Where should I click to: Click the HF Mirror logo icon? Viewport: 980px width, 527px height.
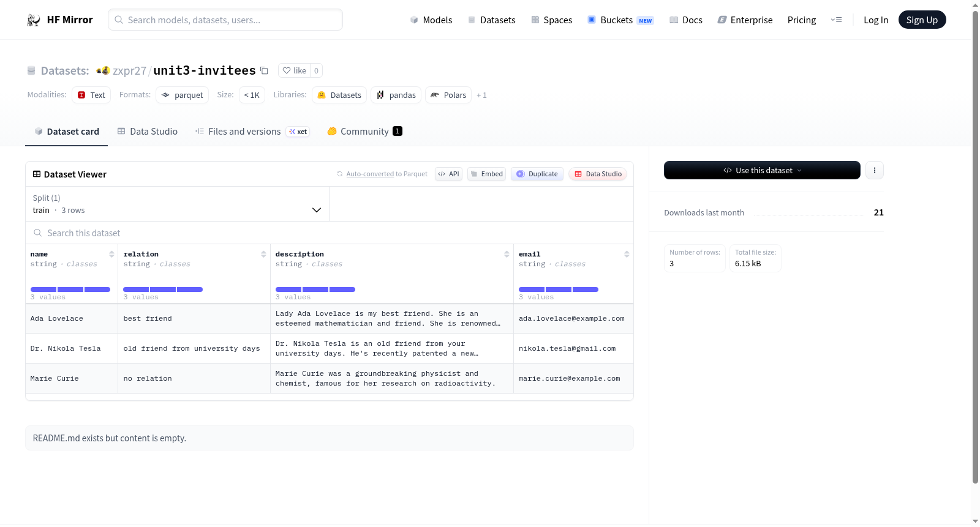click(x=34, y=20)
